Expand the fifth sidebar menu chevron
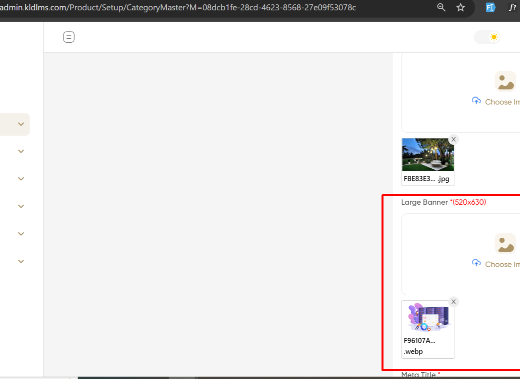520x379 pixels. (x=21, y=234)
